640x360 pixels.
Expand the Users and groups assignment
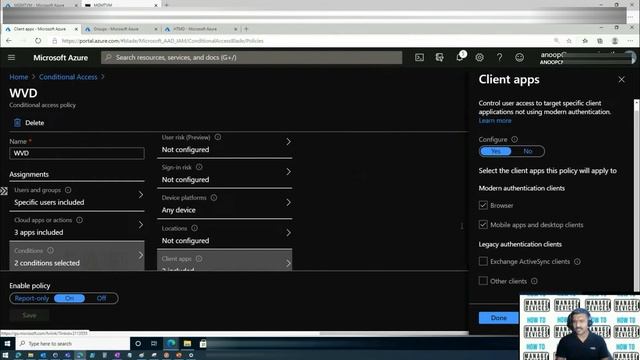pos(77,196)
